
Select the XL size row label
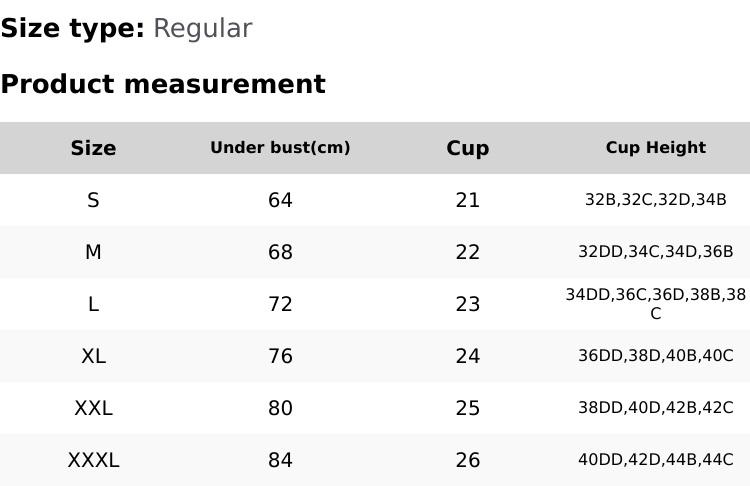pyautogui.click(x=93, y=356)
